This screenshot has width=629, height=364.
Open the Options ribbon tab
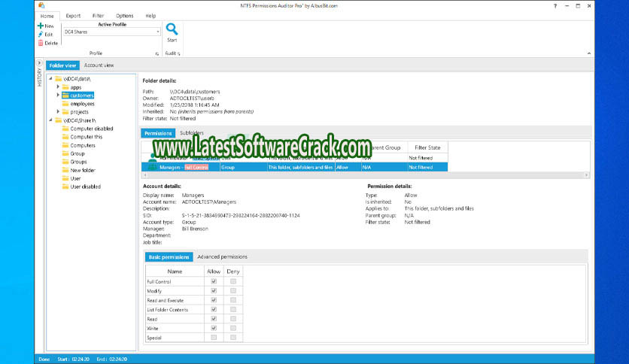125,16
